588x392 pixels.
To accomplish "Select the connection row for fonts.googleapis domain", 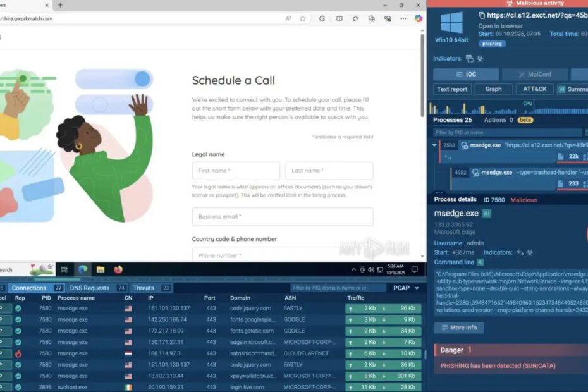I will tap(211, 319).
